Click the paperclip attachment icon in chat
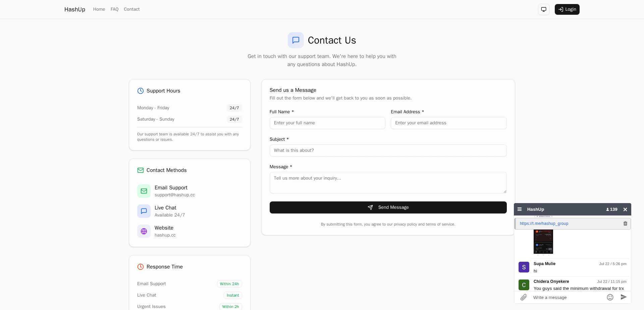The image size is (644, 310). point(523,297)
